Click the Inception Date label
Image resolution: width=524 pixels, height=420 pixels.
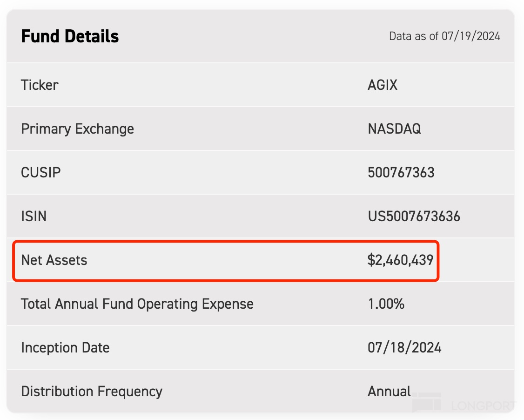[65, 348]
